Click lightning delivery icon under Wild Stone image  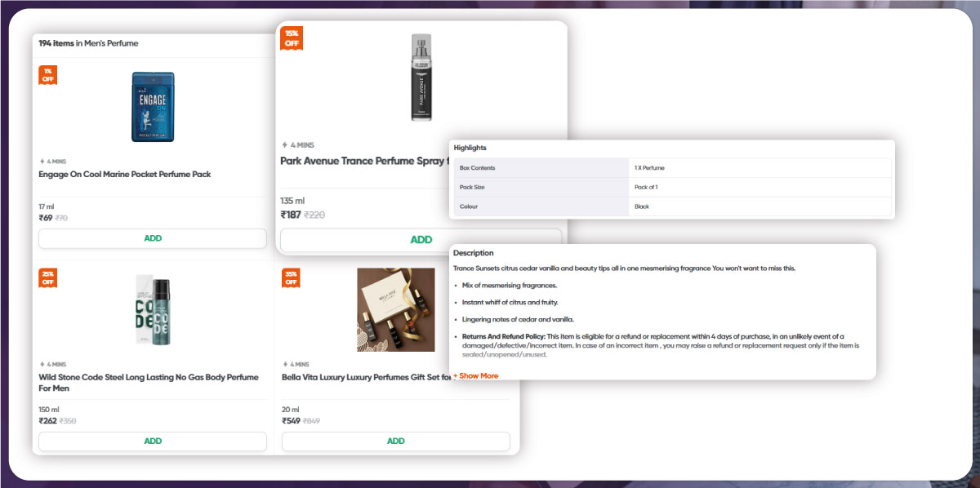click(x=42, y=364)
